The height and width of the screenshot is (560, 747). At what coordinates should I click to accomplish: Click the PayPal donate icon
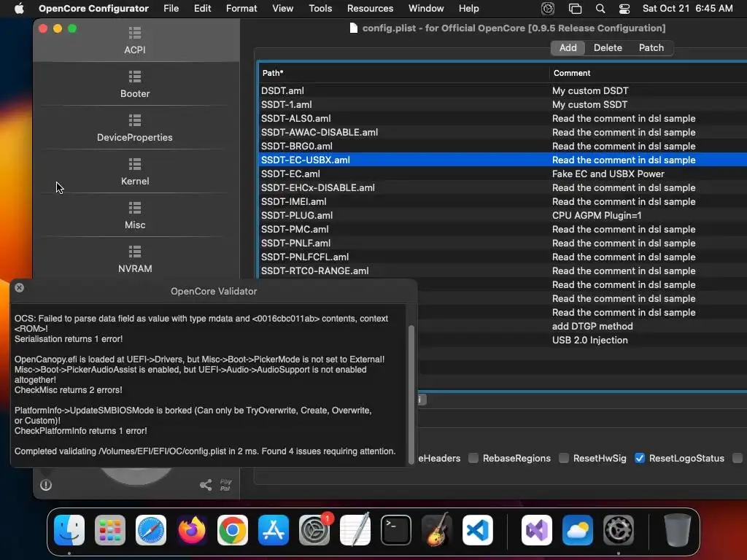pyautogui.click(x=225, y=485)
